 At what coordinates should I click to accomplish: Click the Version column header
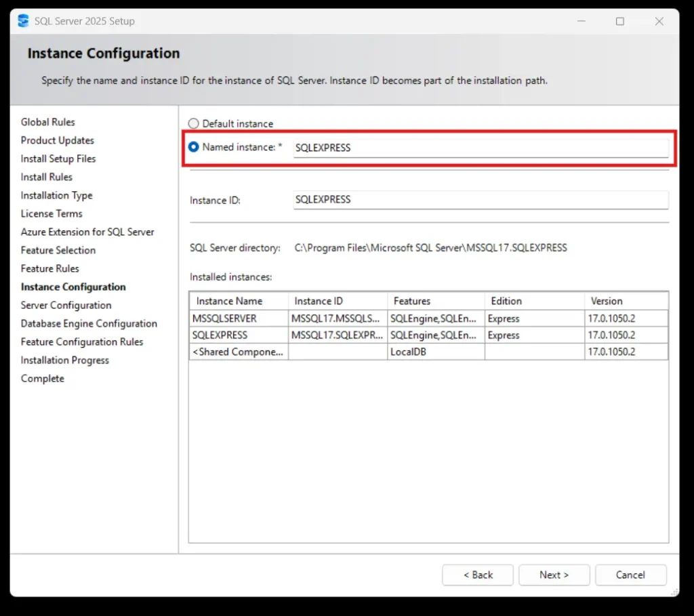(606, 300)
